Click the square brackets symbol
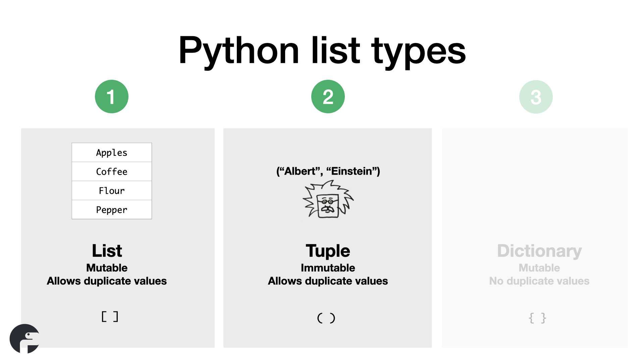 point(110,317)
